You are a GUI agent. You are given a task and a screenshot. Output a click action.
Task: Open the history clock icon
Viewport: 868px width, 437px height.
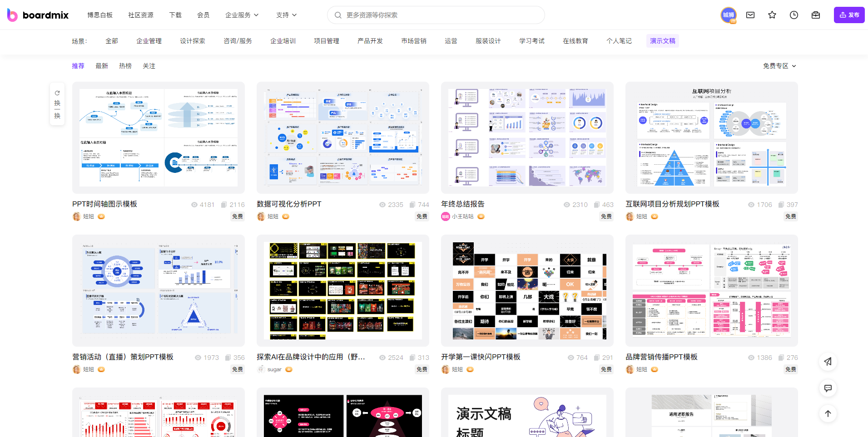tap(794, 15)
